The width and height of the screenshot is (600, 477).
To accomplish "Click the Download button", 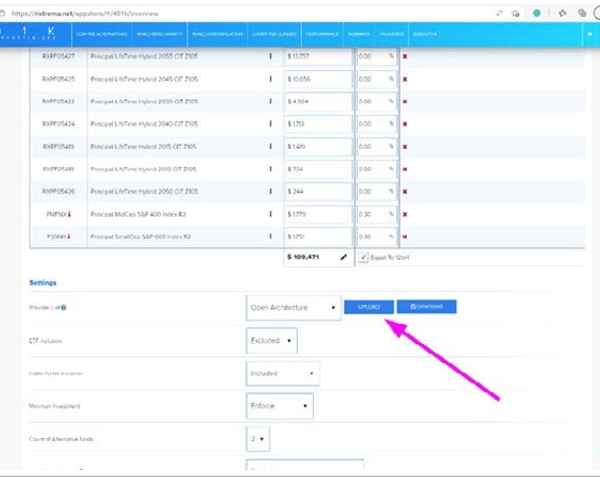I will click(x=426, y=306).
